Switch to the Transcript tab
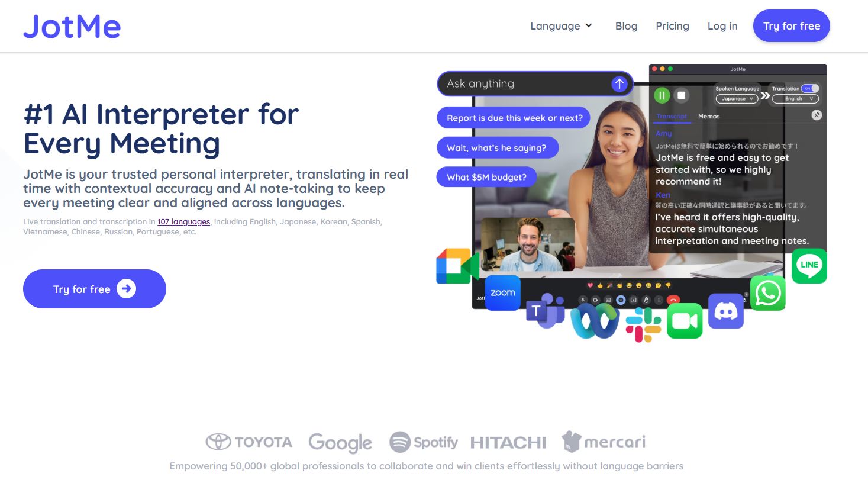 (672, 117)
